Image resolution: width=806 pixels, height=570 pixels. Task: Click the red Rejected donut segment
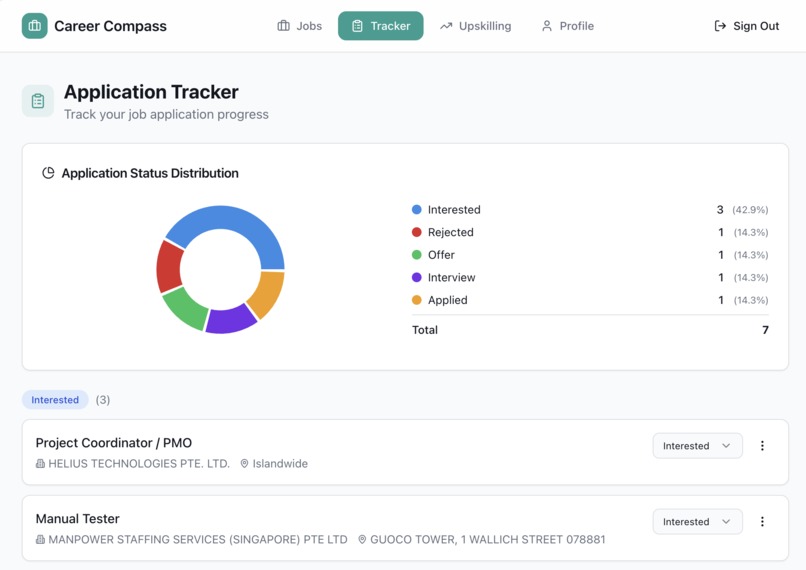click(170, 266)
